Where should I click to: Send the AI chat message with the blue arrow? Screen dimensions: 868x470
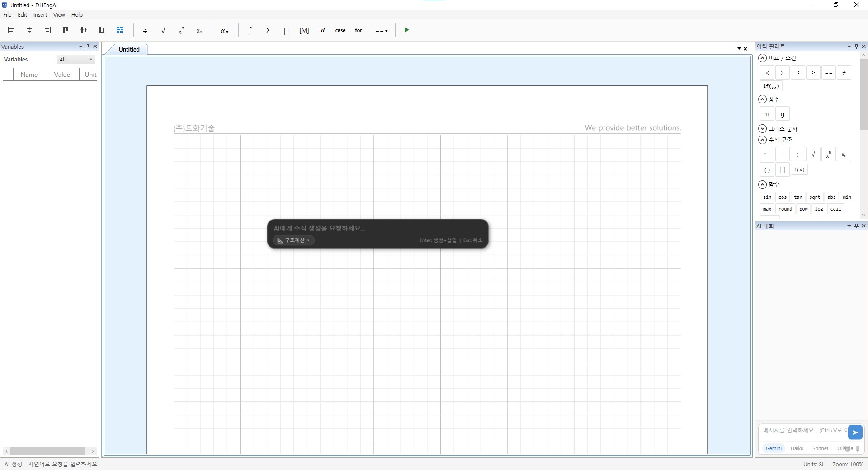(x=855, y=432)
